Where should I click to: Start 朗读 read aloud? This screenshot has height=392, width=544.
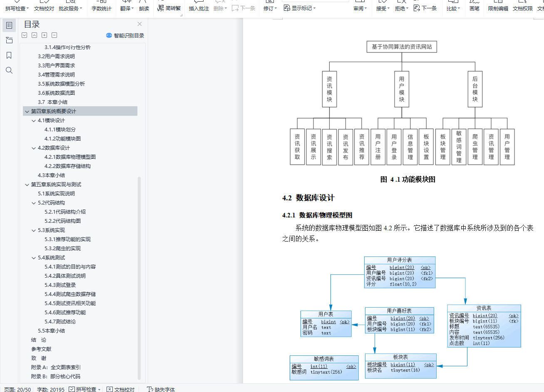tap(144, 8)
